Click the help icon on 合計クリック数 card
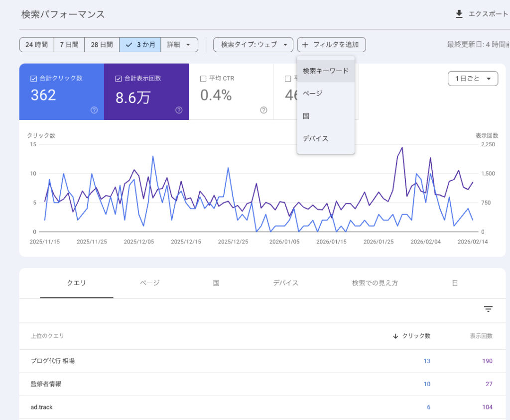Viewport: 510px width, 420px height. click(x=94, y=110)
